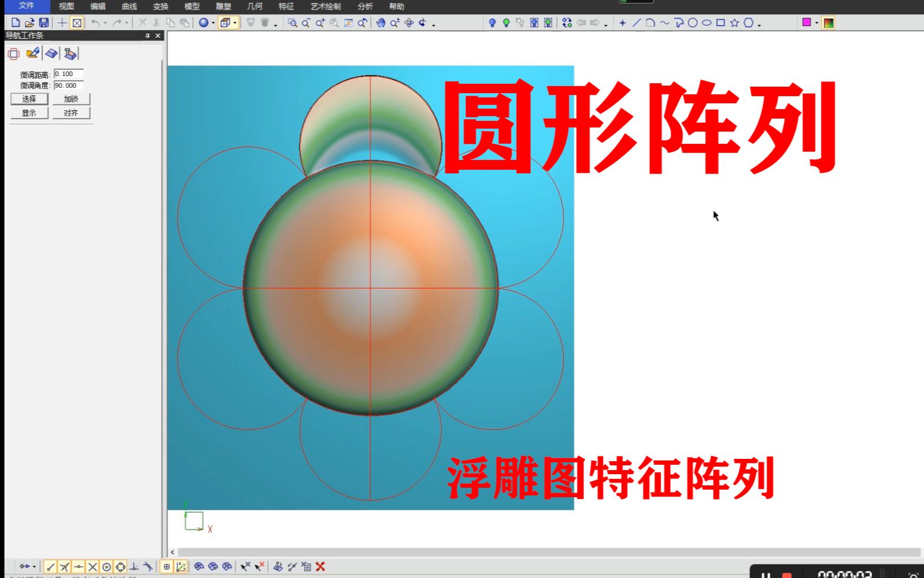Select the rectangle drawing tool
The image size is (924, 578).
(x=720, y=22)
